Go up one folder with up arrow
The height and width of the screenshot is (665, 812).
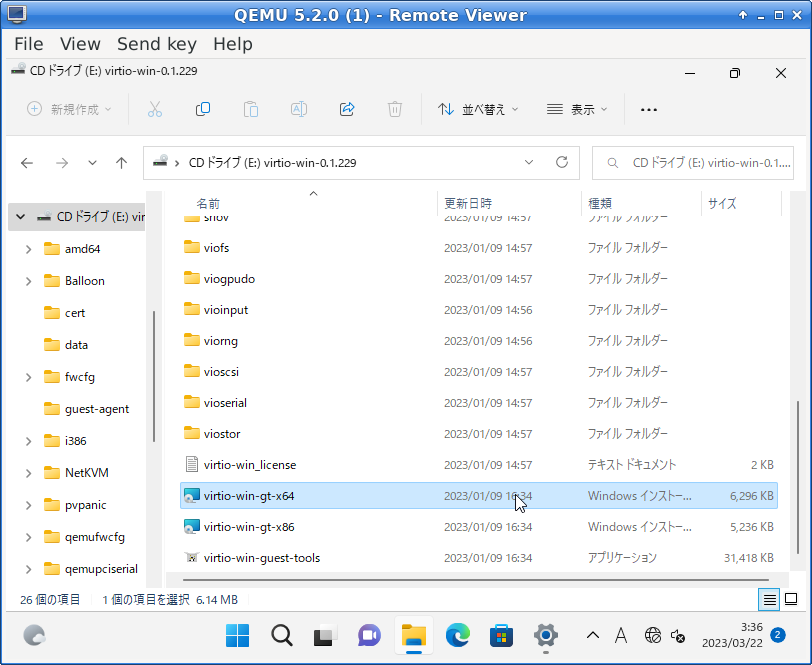coord(121,163)
